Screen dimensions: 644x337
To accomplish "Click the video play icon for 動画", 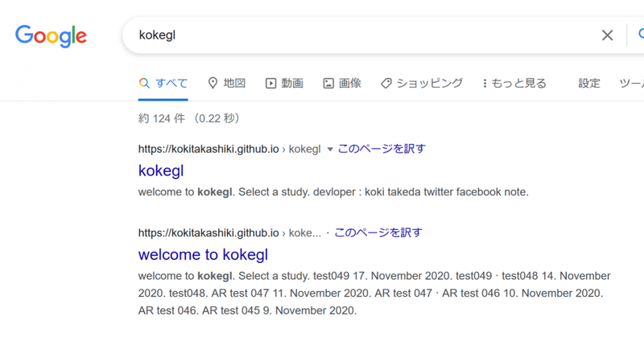I will coord(270,84).
